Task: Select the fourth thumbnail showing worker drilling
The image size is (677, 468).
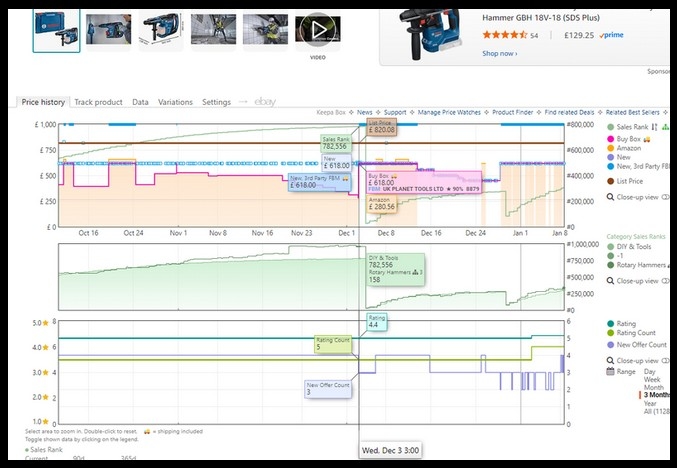Action: tap(213, 29)
